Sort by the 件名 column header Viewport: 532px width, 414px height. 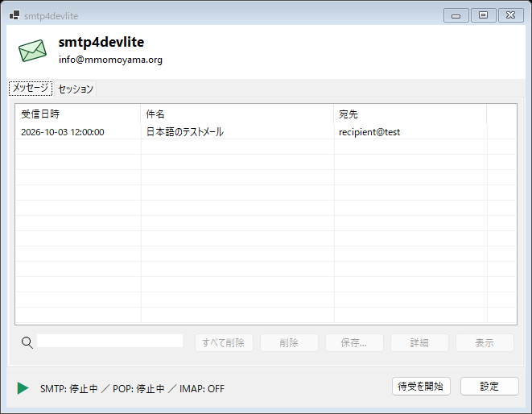point(237,114)
